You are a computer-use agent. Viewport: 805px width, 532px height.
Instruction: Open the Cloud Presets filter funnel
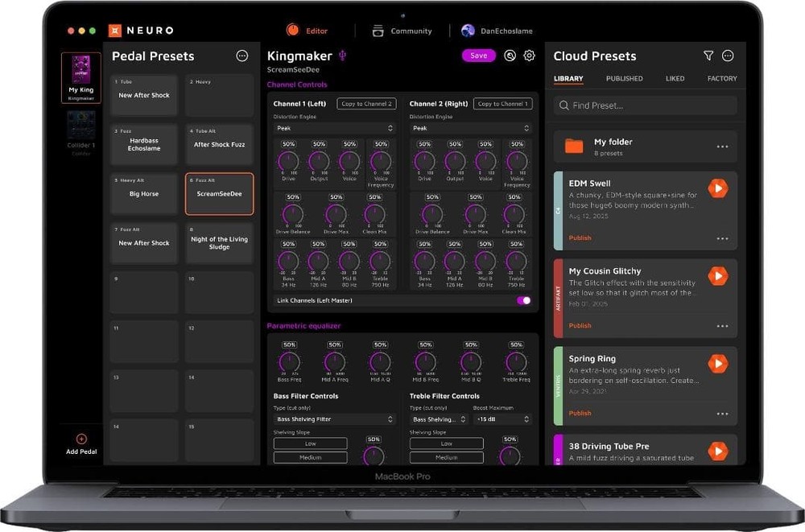[x=708, y=56]
